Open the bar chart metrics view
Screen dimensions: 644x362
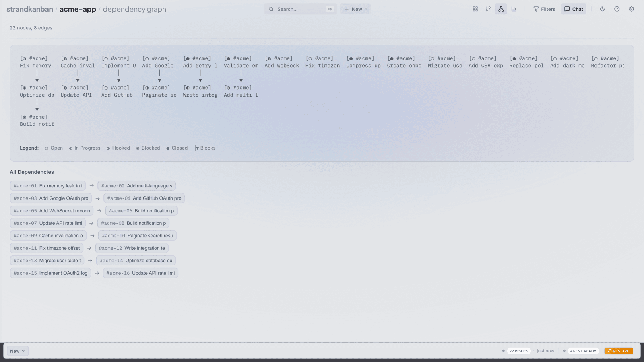514,9
